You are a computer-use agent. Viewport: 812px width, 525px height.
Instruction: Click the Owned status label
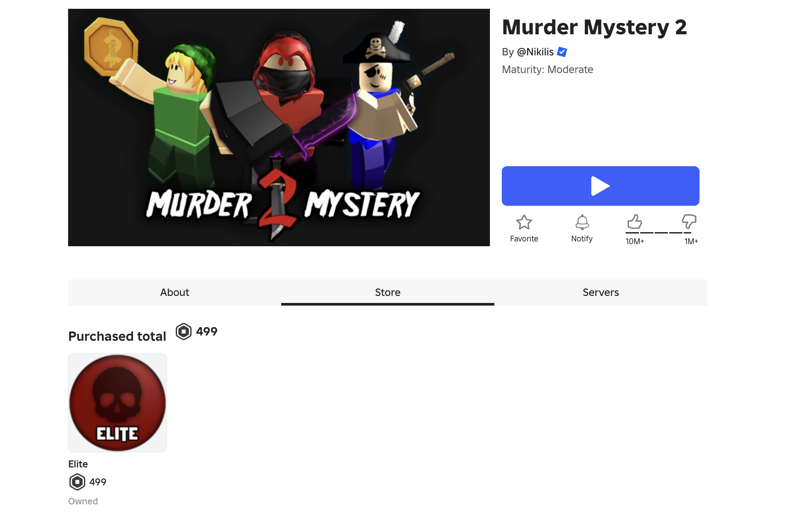tap(83, 501)
